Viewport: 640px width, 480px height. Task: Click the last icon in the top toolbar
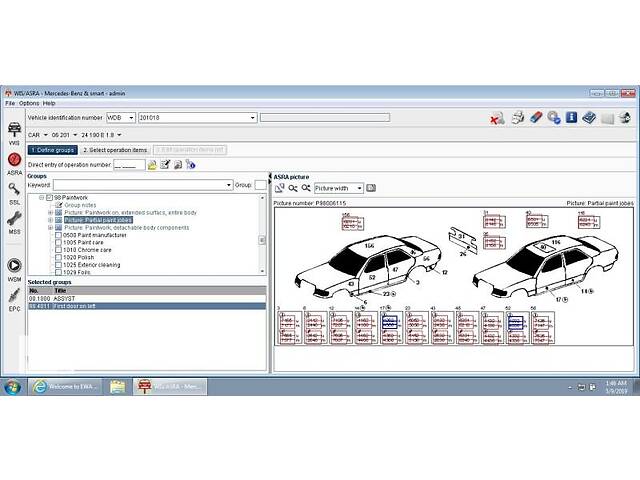pos(624,118)
